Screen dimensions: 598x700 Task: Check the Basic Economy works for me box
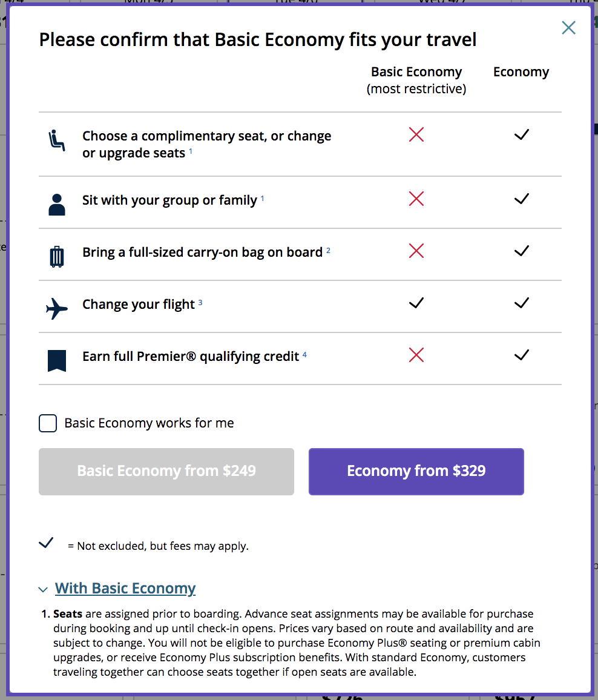(48, 423)
